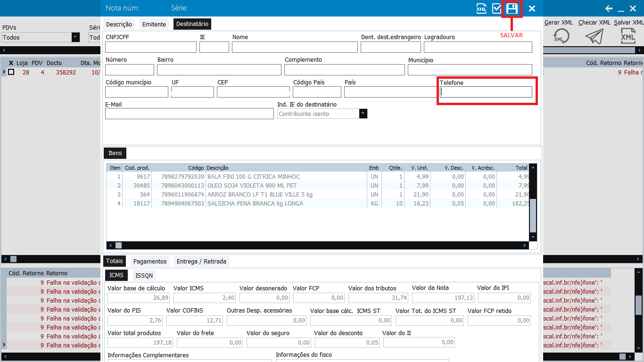Select the Destinatário tab
The image size is (644, 362).
point(192,24)
